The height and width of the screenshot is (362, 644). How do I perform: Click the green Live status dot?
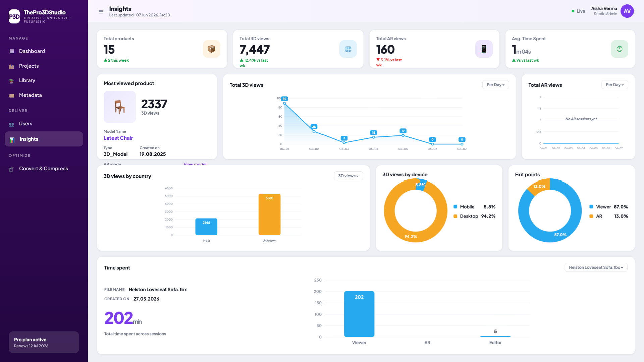point(573,11)
